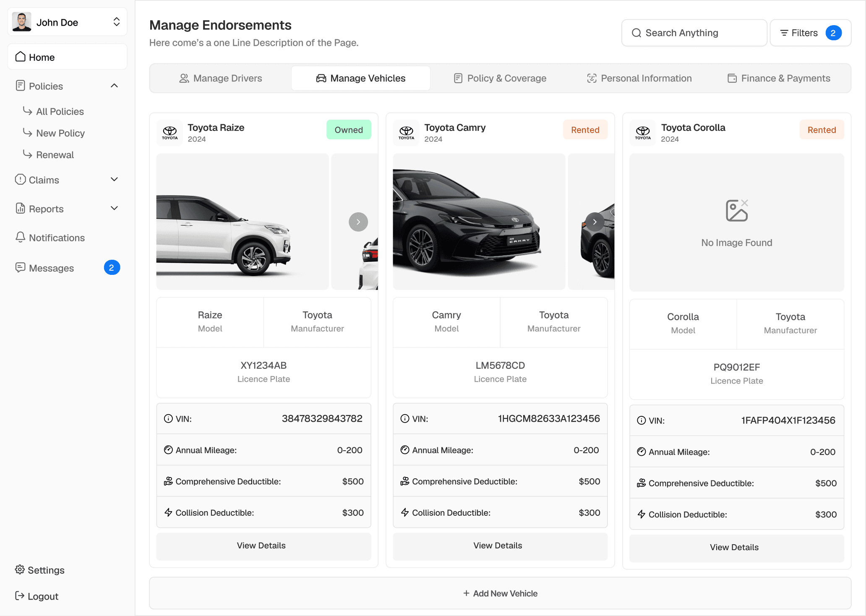Screen dimensions: 866x616
Task: Switch to Manage Drivers tab
Action: [x=221, y=78]
